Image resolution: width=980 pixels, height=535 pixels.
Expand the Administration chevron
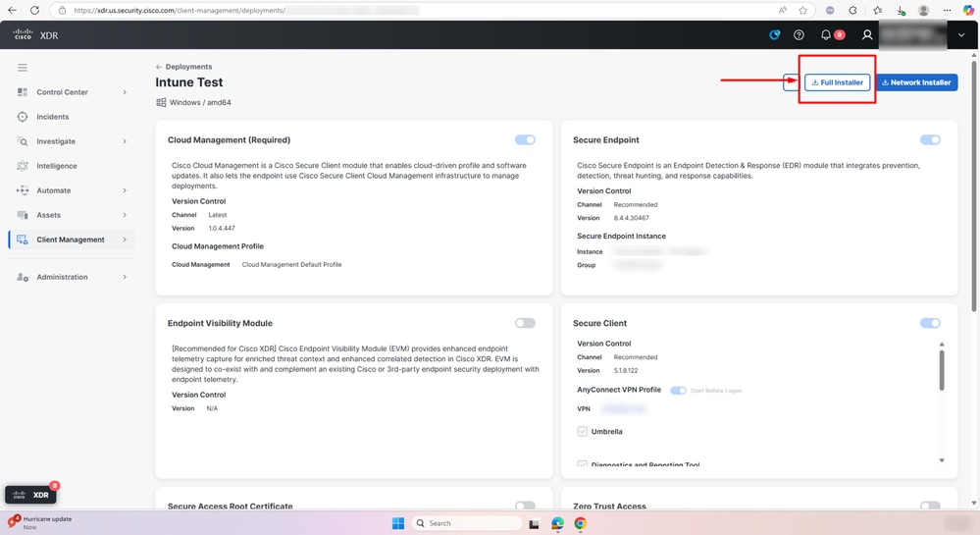[x=125, y=277]
